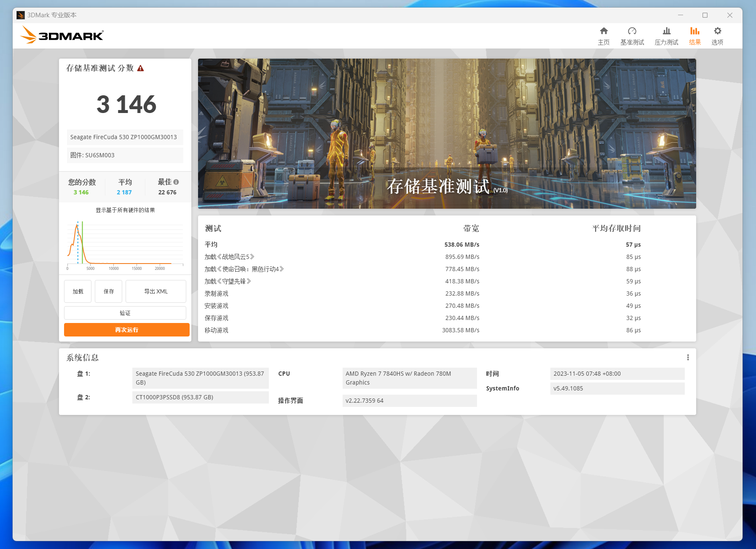Screen dimensions: 756x549
Task: Click the 验证 (Validate) button
Action: coord(125,313)
